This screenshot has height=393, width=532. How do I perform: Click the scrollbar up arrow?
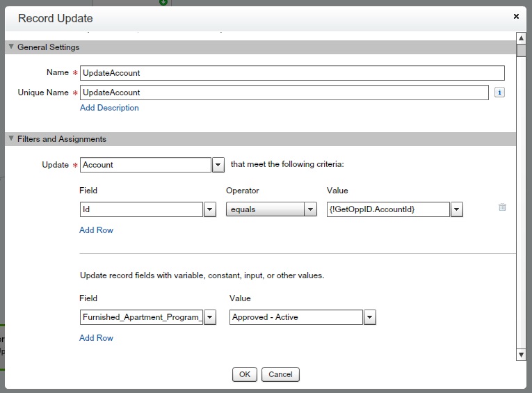point(521,38)
